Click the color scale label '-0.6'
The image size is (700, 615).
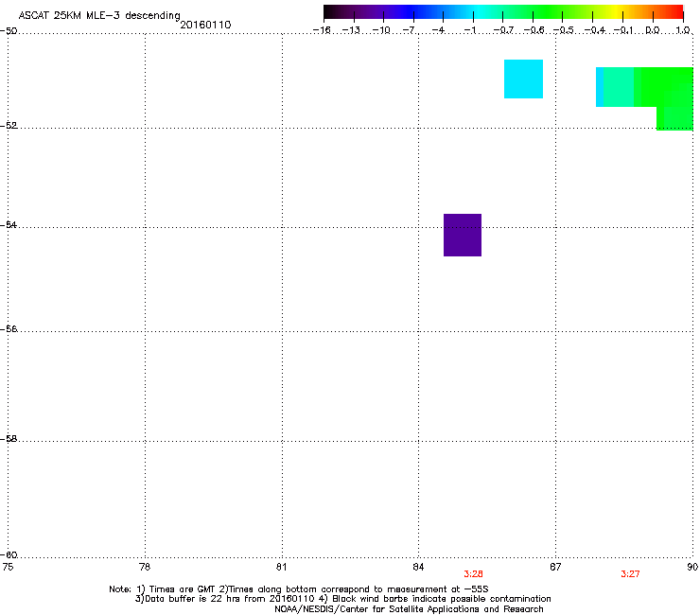(534, 30)
